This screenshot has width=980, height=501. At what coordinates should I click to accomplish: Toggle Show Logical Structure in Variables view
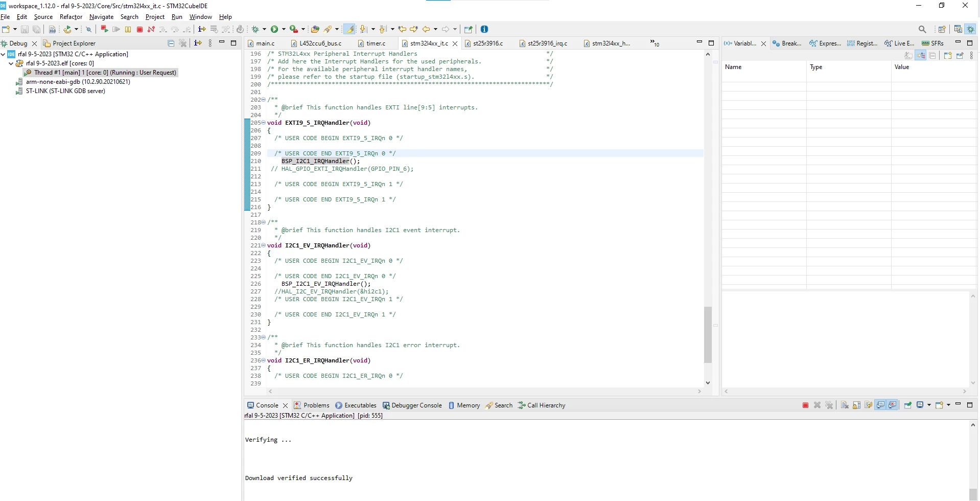pyautogui.click(x=921, y=55)
